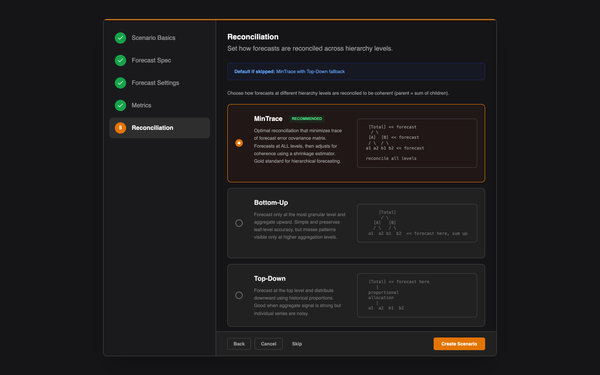Switch to the Metrics step
This screenshot has height=375, width=600.
click(x=159, y=105)
